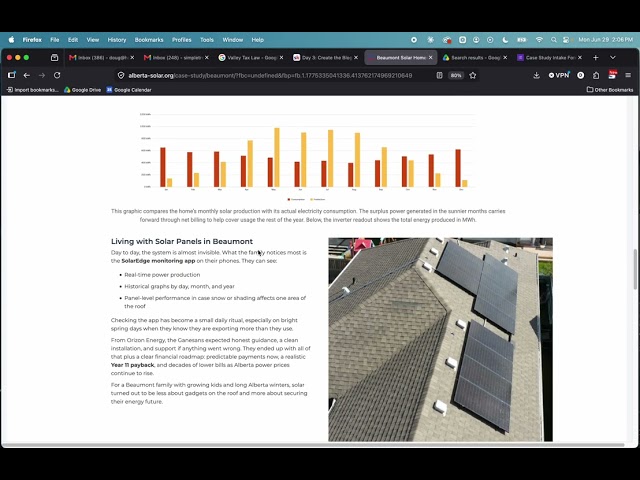The height and width of the screenshot is (480, 640).
Task: Open the Firefox hamburger application menu
Action: point(628,75)
